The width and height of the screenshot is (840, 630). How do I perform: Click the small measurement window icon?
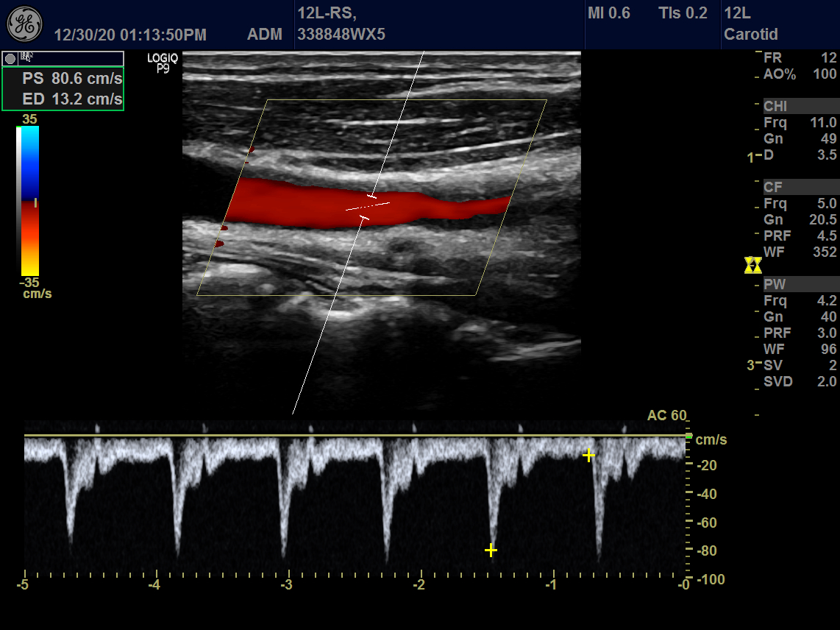point(26,57)
